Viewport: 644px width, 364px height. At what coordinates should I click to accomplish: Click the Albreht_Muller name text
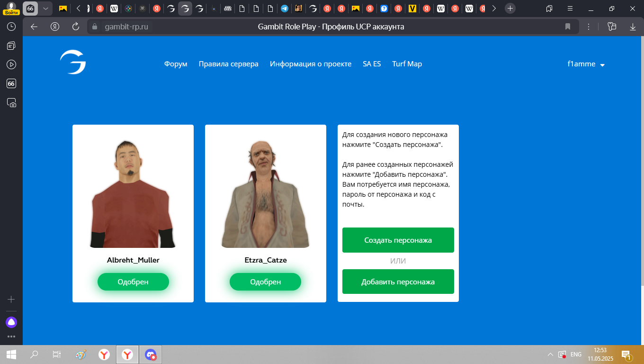133,260
